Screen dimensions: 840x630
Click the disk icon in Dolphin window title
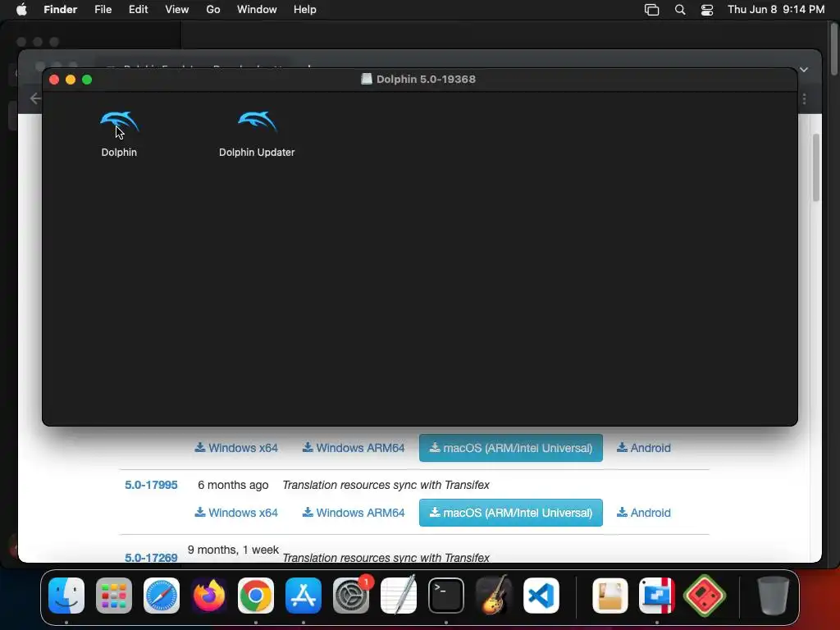pyautogui.click(x=367, y=80)
